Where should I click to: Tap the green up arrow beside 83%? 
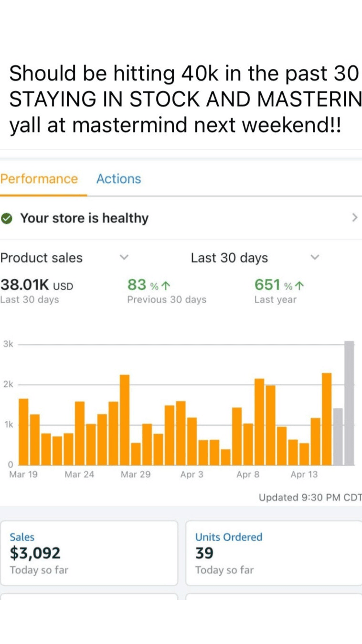point(166,286)
